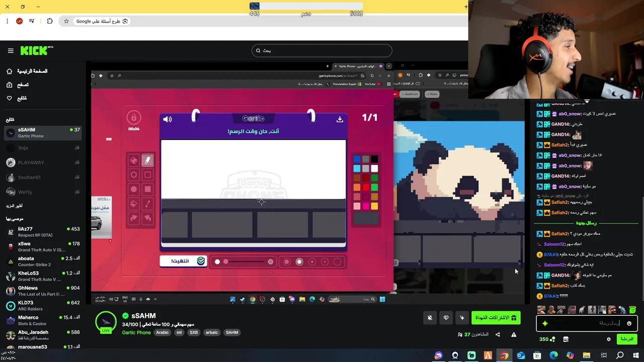
Task: Click the gifted subscriptions green button
Action: [496, 318]
